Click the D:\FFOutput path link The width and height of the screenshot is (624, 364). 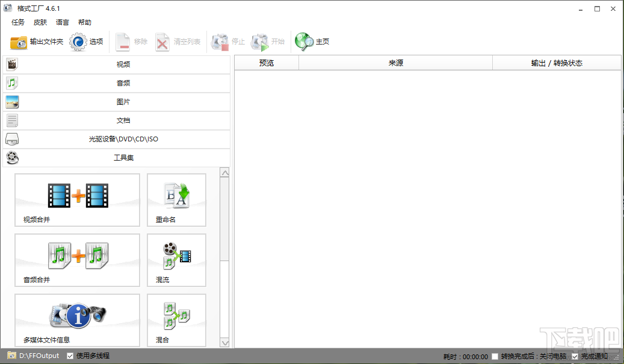(x=39, y=356)
